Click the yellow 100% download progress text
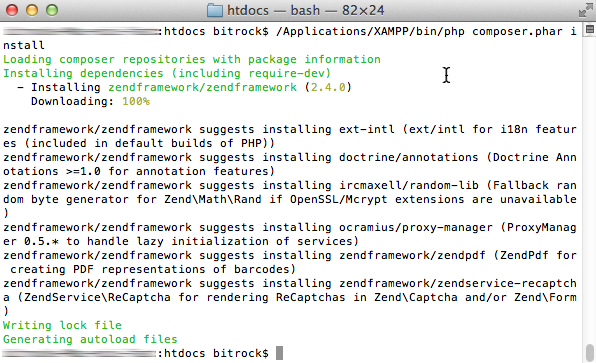 tap(136, 101)
